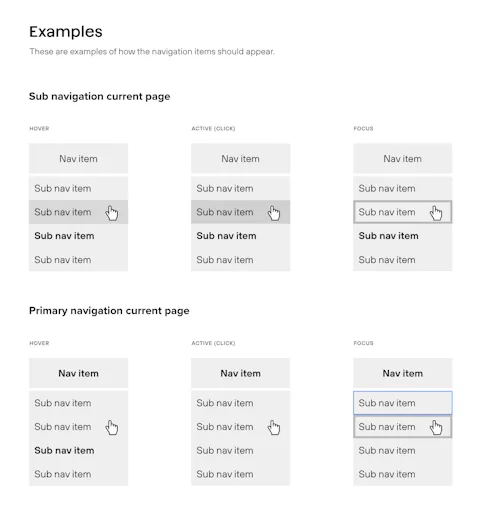Click the FOCUS label under Sub navigation current page
Screen dimensions: 480x512
[363, 128]
